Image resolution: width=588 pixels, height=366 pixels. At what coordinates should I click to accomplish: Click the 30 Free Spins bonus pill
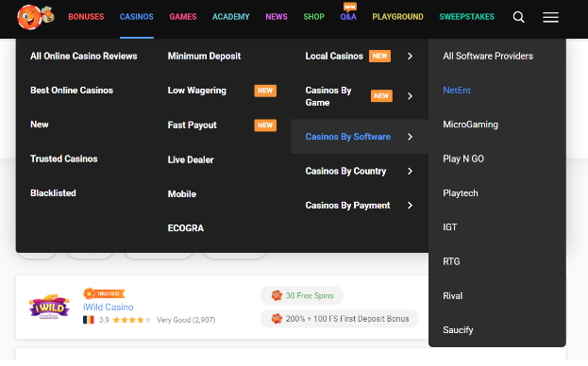click(302, 295)
